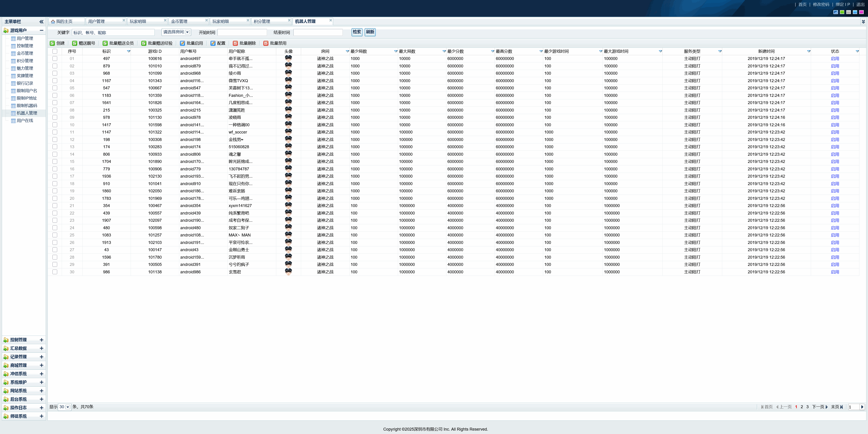Click the 批量启用 (batch enable) edit icon
Image resolution: width=868 pixels, height=434 pixels.
tap(182, 43)
